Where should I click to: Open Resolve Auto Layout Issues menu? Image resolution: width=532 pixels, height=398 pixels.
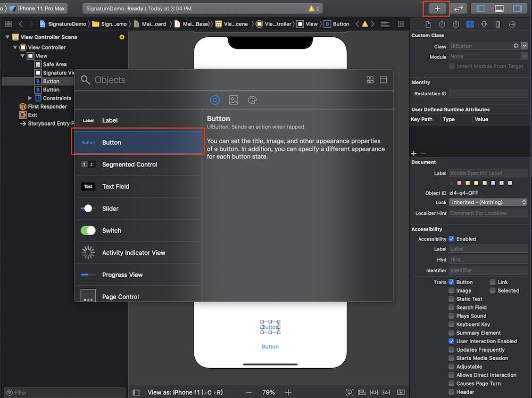[x=386, y=393]
